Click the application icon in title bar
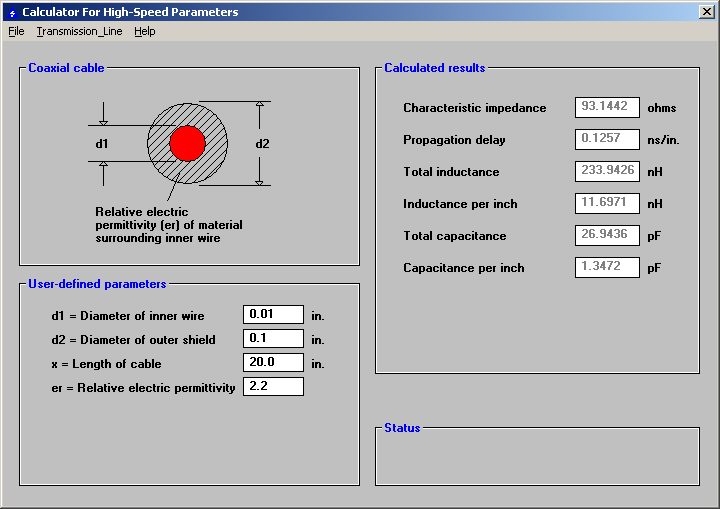 [12, 12]
